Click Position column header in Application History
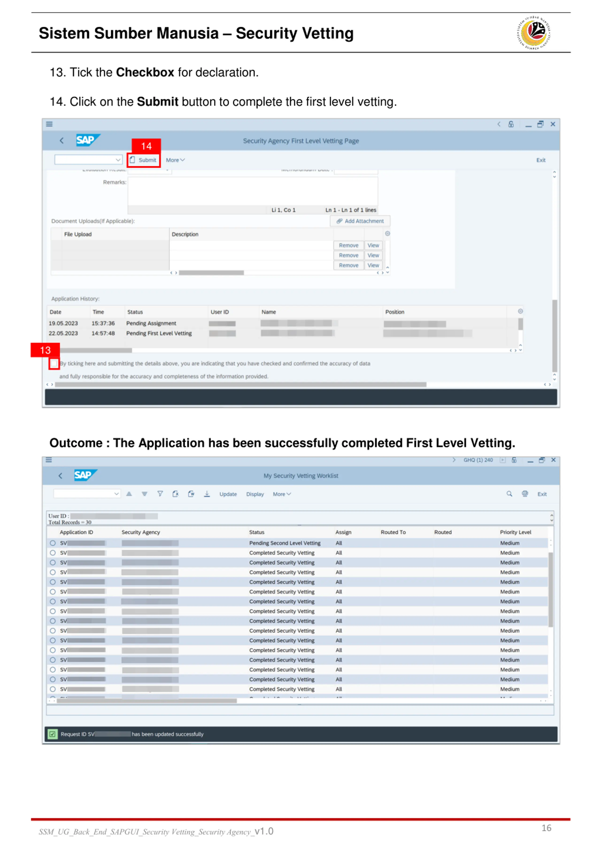Image resolution: width=601 pixels, height=868 pixels. 395,312
